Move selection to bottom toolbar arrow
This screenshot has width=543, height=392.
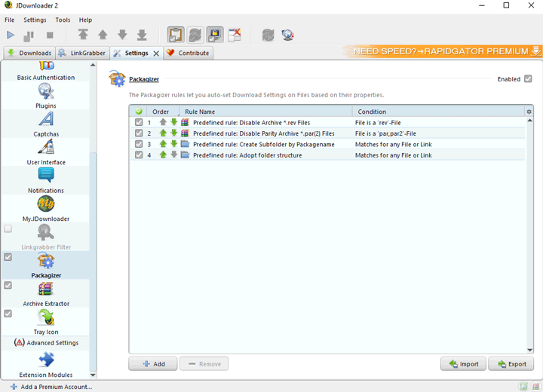(x=142, y=35)
